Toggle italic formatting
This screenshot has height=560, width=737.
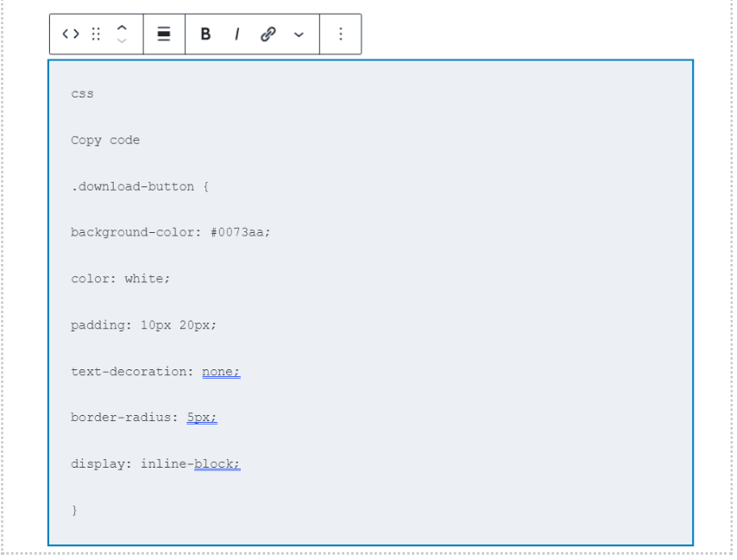tap(236, 34)
